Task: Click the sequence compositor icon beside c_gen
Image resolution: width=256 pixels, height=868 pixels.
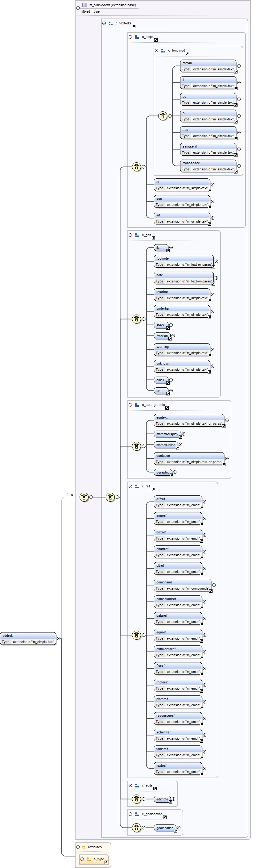Action: (x=136, y=319)
